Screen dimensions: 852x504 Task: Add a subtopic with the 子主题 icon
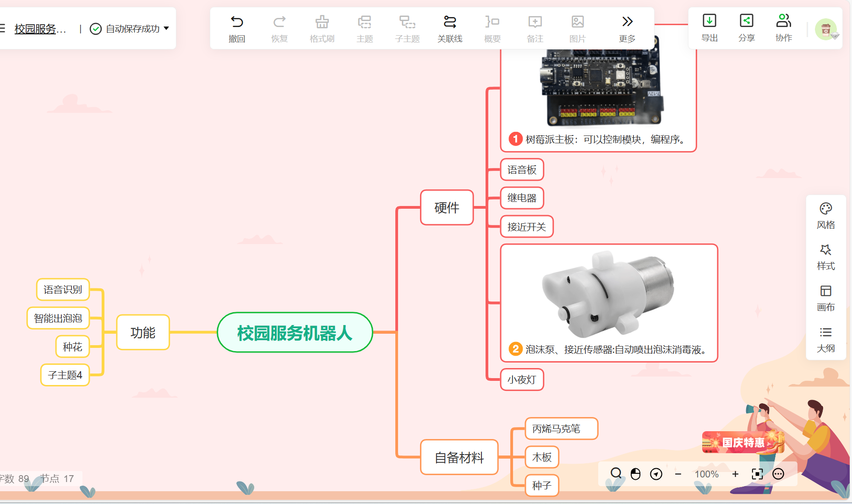point(407,28)
